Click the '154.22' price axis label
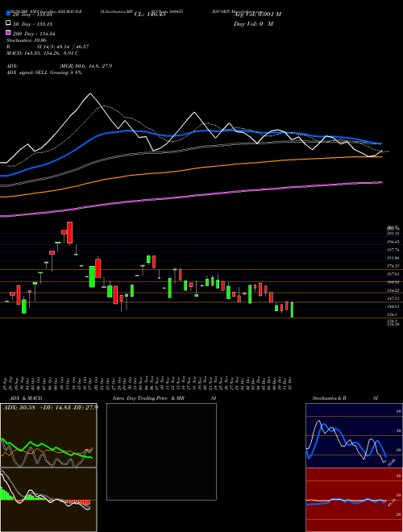The width and height of the screenshot is (403, 532). (x=394, y=290)
